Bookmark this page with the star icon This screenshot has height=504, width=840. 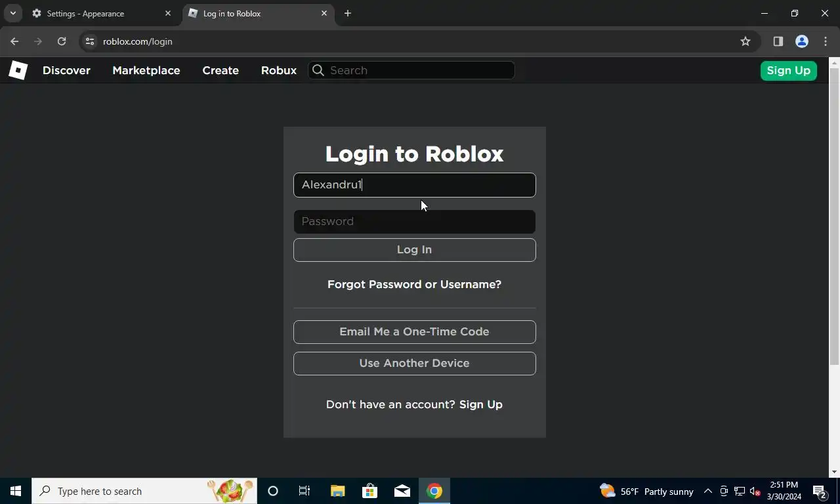click(745, 41)
